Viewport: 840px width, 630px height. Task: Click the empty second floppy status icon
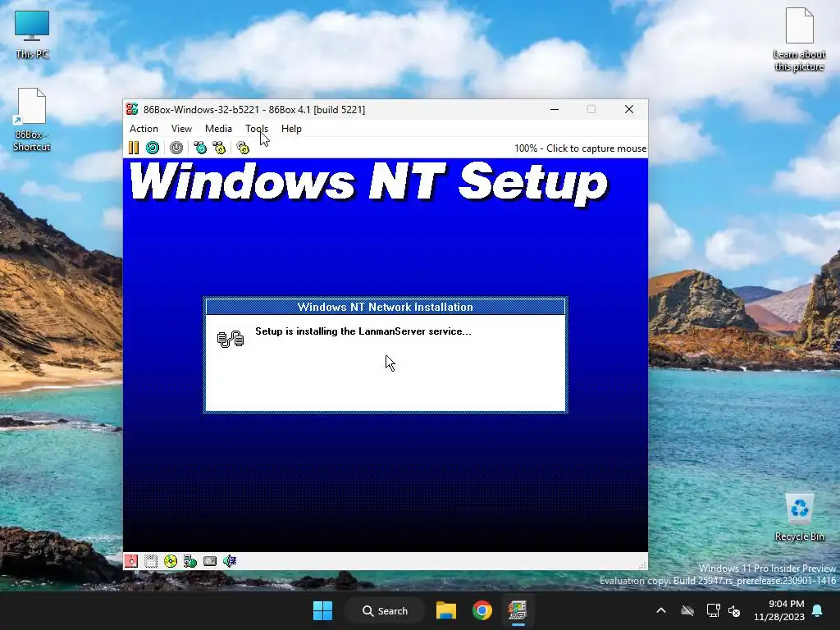151,561
